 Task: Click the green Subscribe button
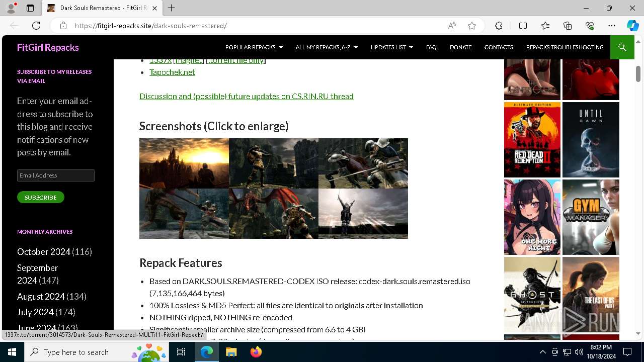pyautogui.click(x=41, y=198)
